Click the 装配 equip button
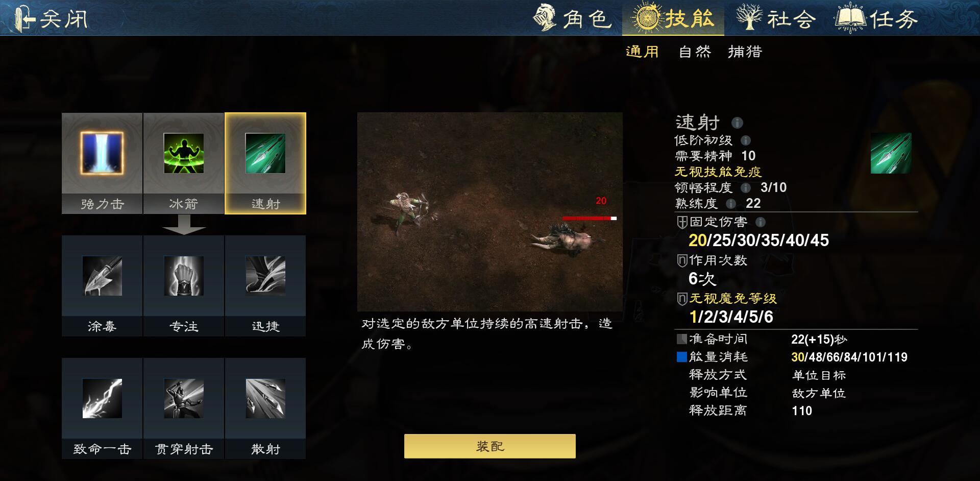 (490, 446)
